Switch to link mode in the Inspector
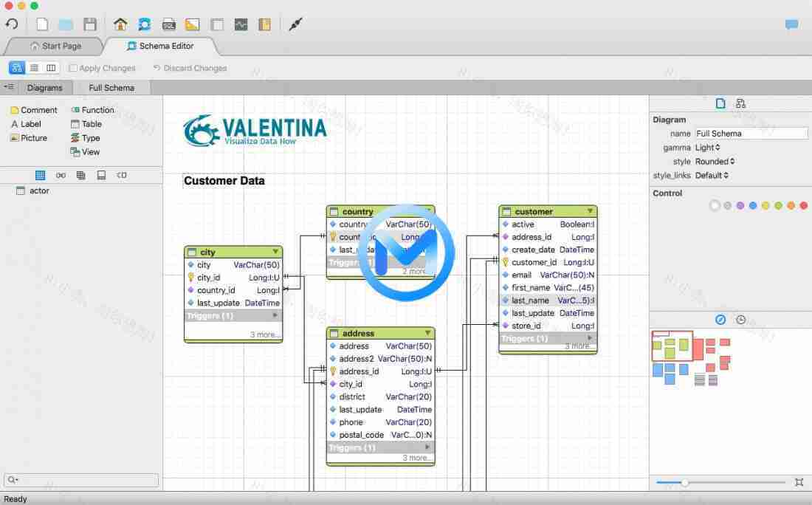The height and width of the screenshot is (505, 812). 741,103
